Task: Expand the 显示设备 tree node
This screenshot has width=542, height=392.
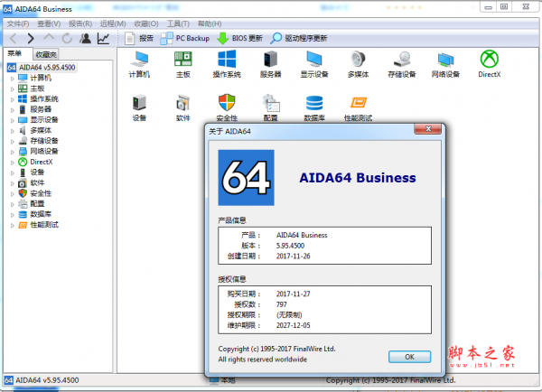Action: [12, 120]
